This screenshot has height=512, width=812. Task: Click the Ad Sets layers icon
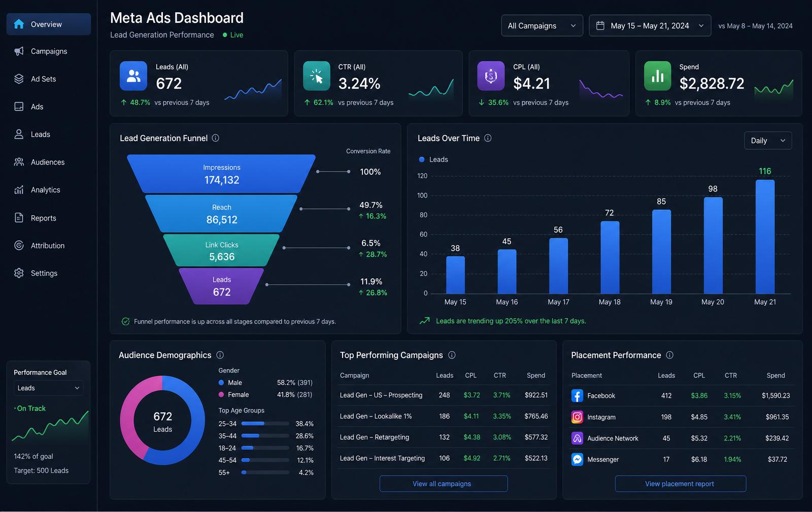tap(19, 79)
